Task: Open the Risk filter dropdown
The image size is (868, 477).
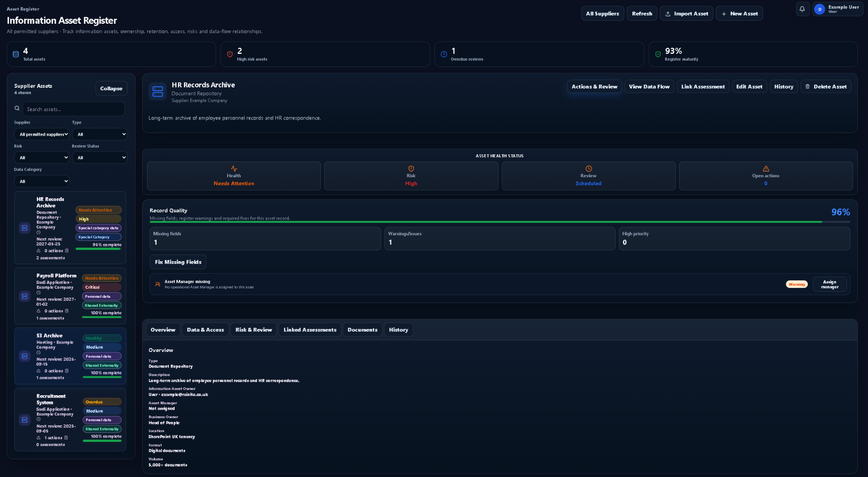Action: coord(42,157)
